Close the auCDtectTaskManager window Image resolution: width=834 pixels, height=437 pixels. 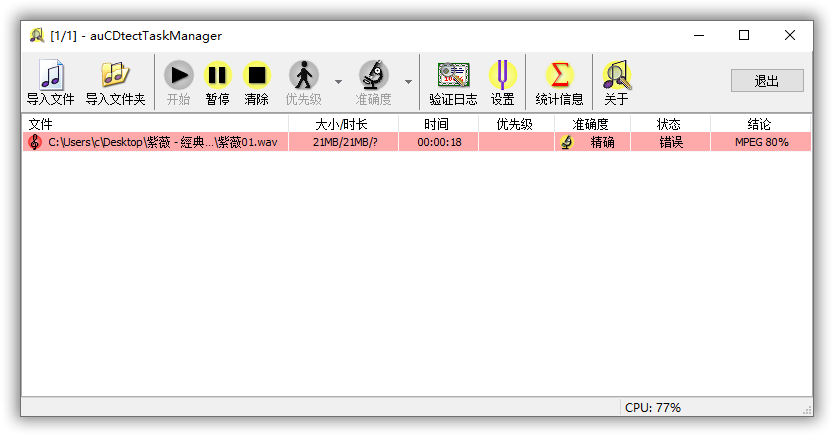[790, 35]
